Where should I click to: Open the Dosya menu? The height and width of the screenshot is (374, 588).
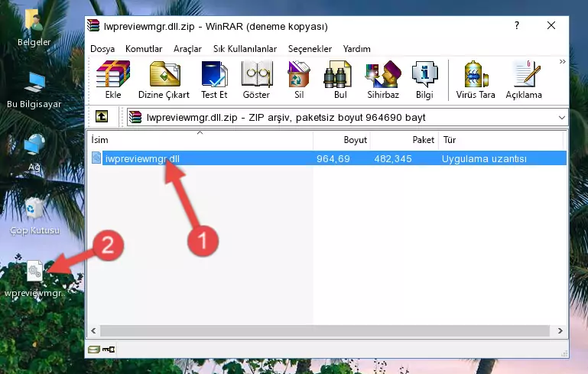pos(102,49)
